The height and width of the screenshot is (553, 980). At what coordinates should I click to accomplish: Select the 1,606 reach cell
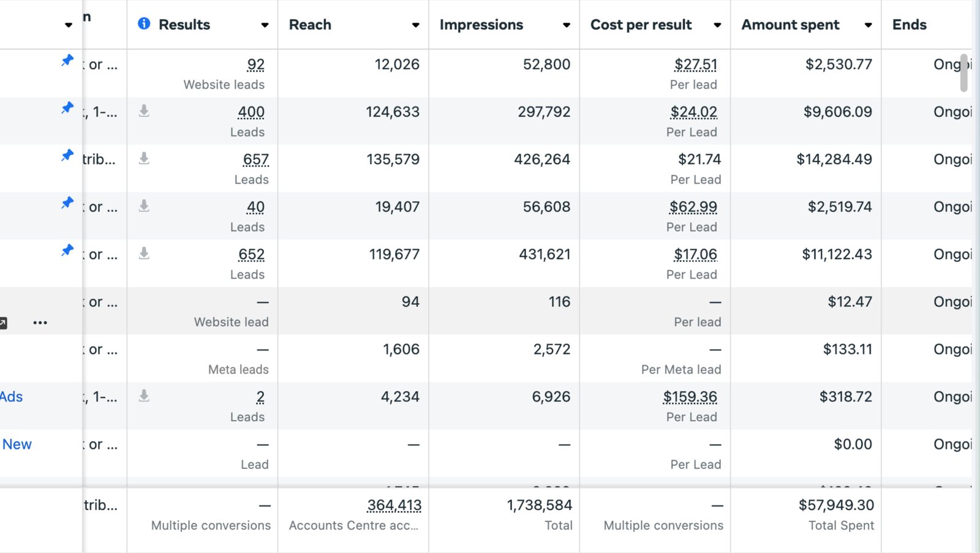click(x=401, y=349)
